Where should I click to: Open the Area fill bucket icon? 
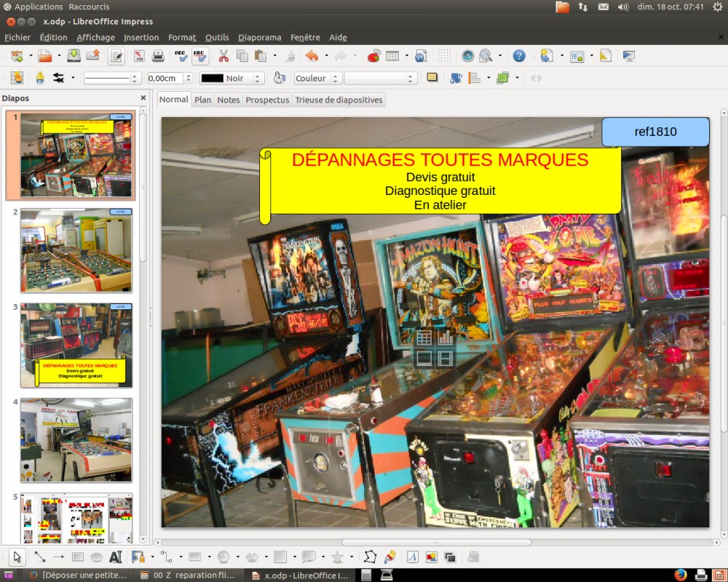click(279, 78)
